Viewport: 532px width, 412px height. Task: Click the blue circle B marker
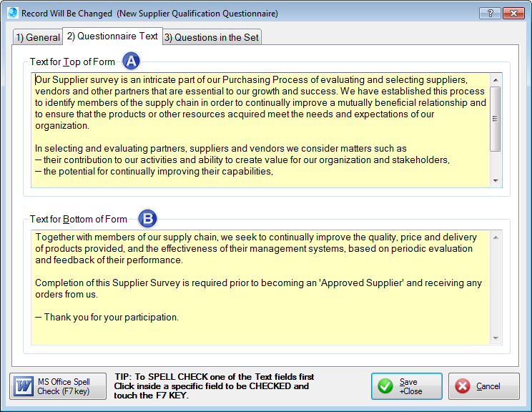pos(147,219)
